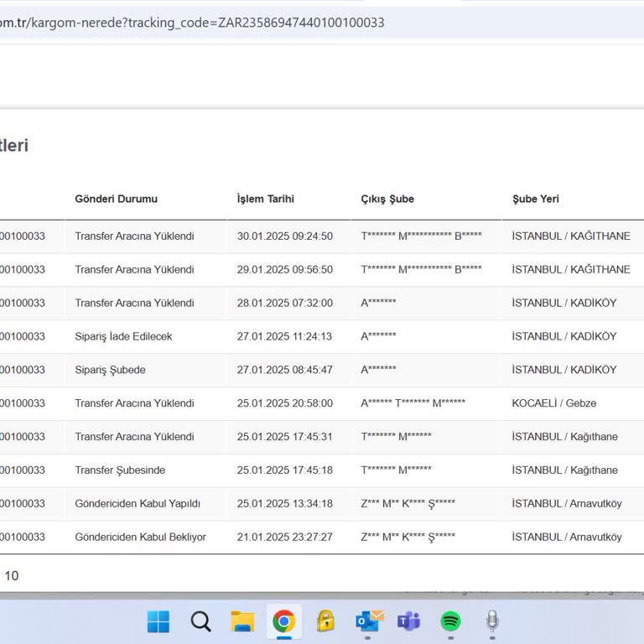Open Windows Search from the taskbar
The width and height of the screenshot is (644, 644).
click(200, 621)
